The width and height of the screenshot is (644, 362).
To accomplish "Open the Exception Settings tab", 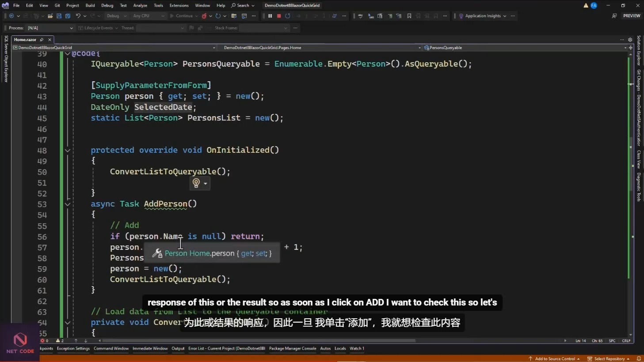I will coord(73,348).
